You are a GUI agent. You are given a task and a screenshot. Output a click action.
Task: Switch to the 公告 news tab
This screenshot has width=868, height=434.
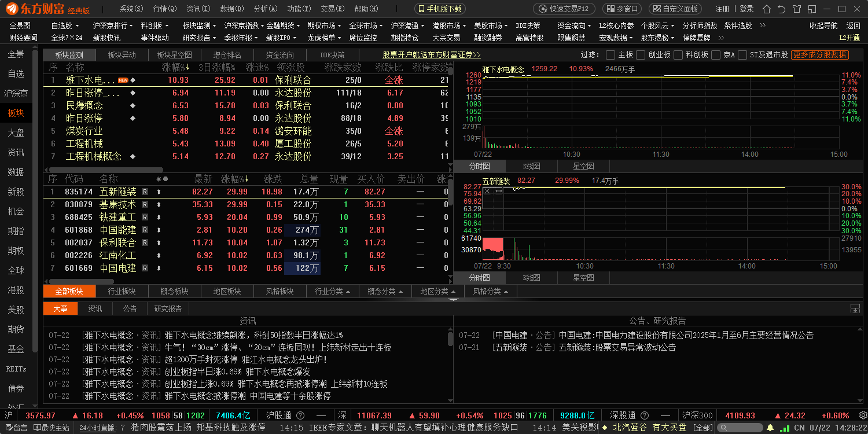130,308
